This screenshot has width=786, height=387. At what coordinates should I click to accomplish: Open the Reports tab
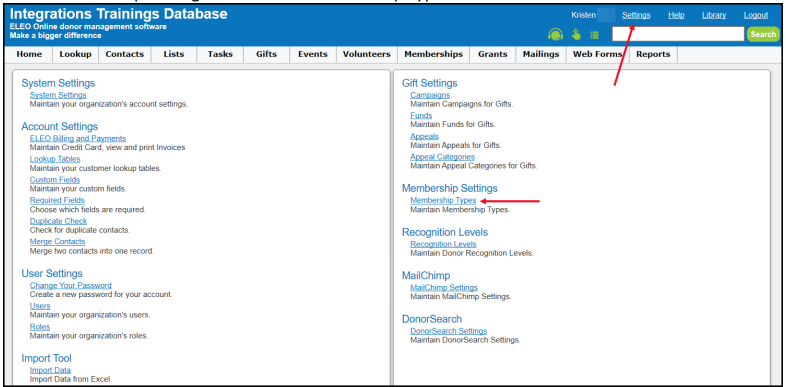653,54
